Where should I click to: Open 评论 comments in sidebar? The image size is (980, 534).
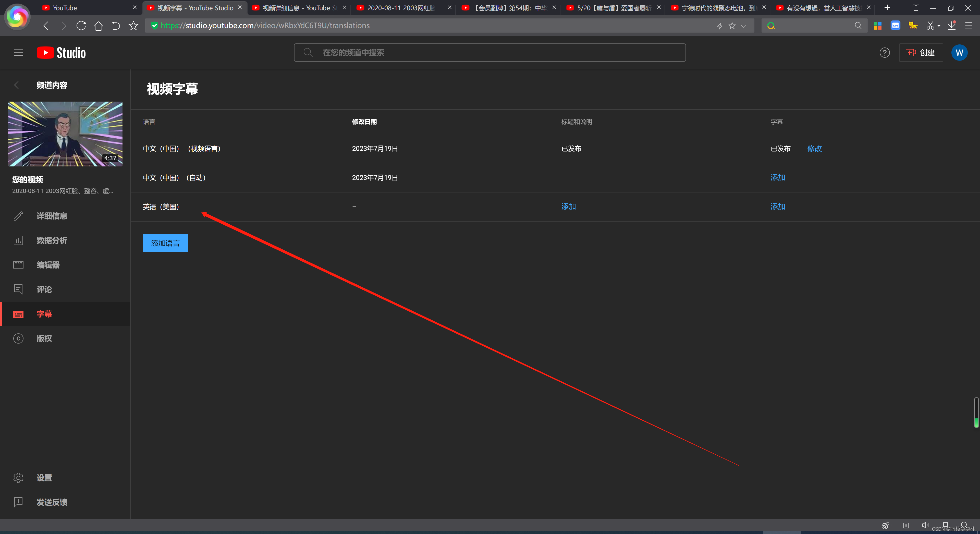[44, 289]
